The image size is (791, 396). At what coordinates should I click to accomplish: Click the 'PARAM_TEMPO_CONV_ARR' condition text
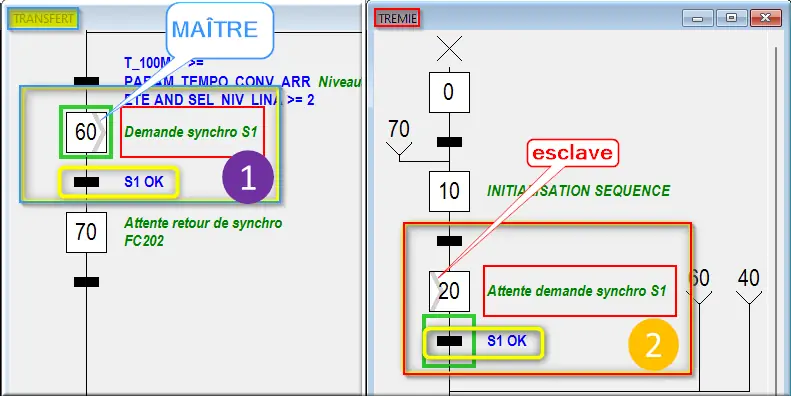click(x=217, y=82)
